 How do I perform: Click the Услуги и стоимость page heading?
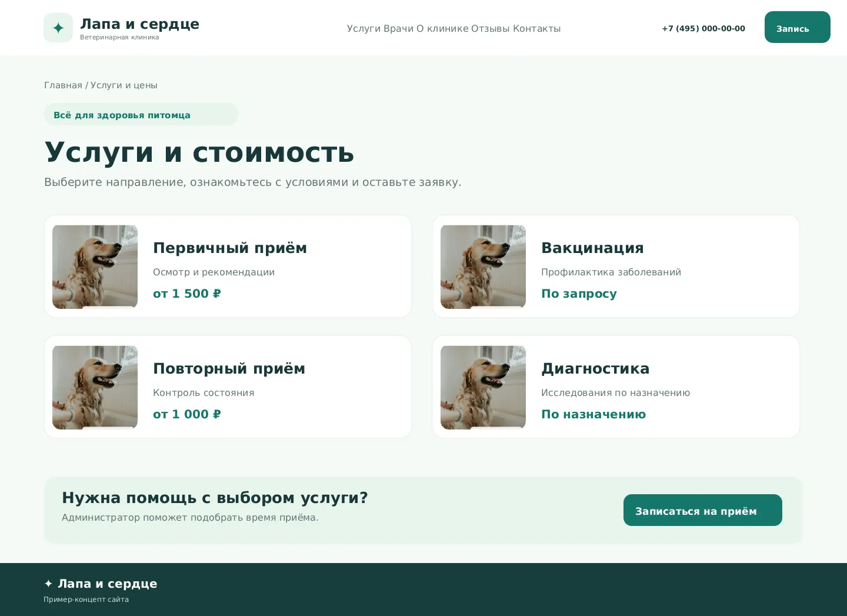[x=199, y=152]
